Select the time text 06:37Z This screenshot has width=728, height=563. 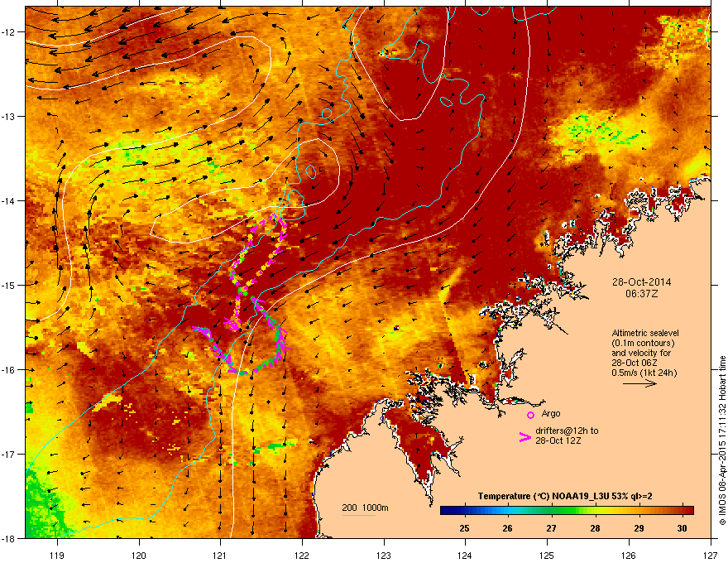pos(641,294)
